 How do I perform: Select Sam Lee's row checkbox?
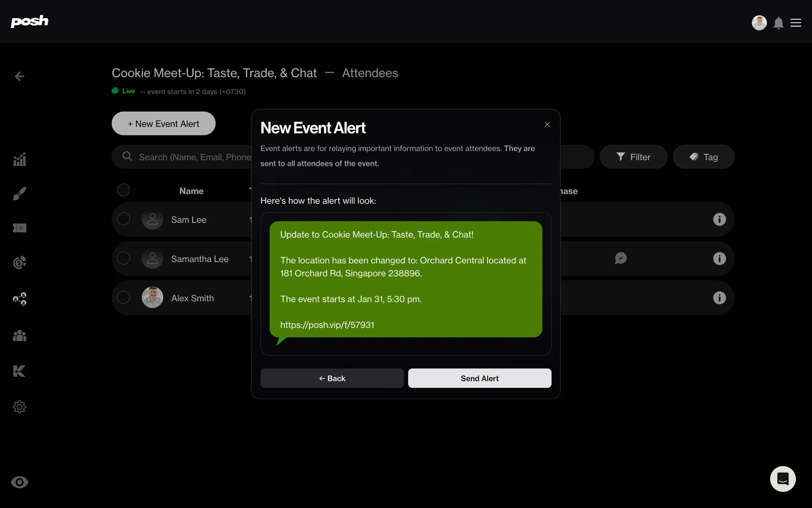tap(123, 219)
